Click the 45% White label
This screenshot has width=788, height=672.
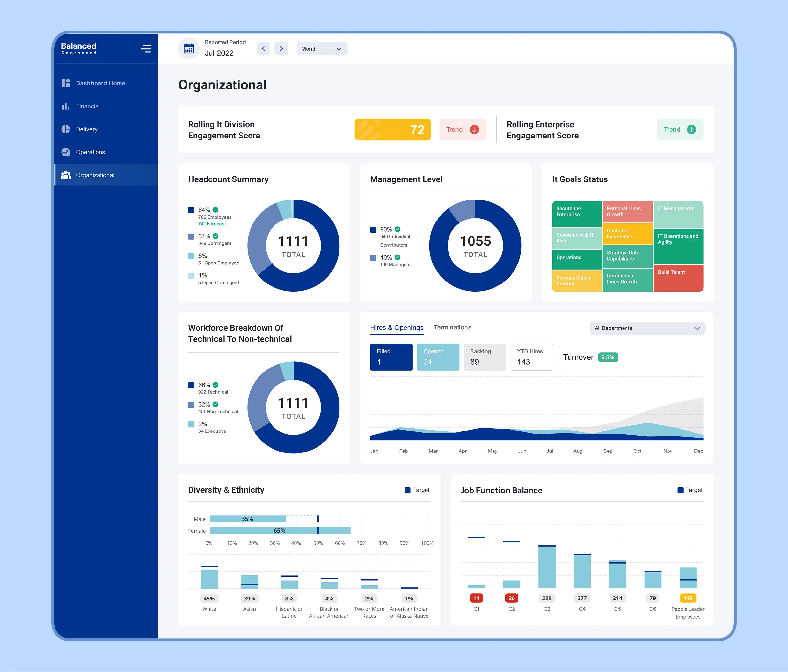(x=209, y=598)
